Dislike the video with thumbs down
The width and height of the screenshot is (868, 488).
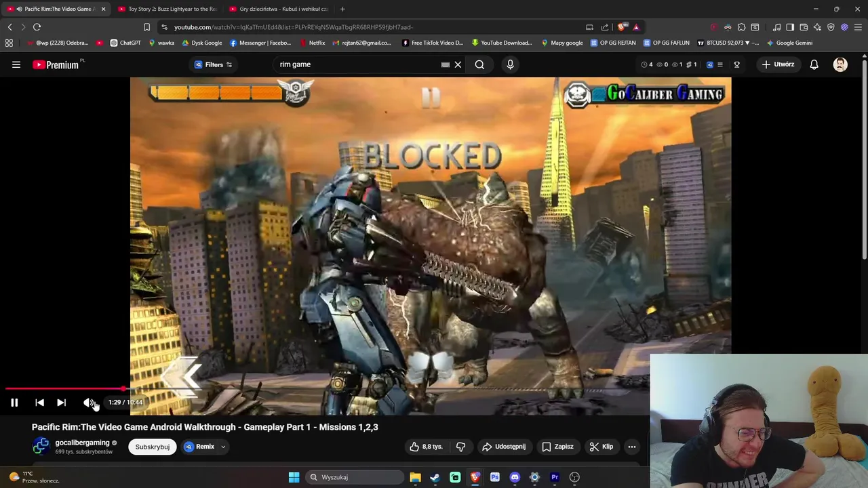tap(460, 447)
